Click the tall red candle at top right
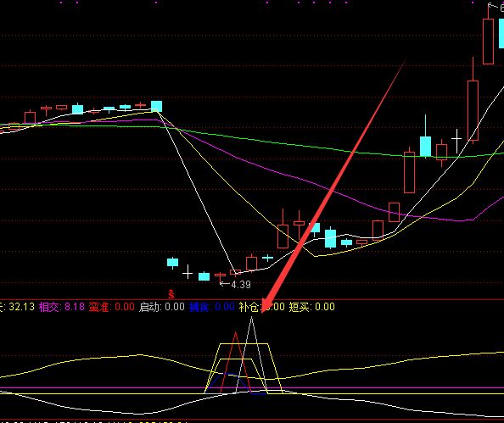The image size is (504, 423). [x=488, y=41]
